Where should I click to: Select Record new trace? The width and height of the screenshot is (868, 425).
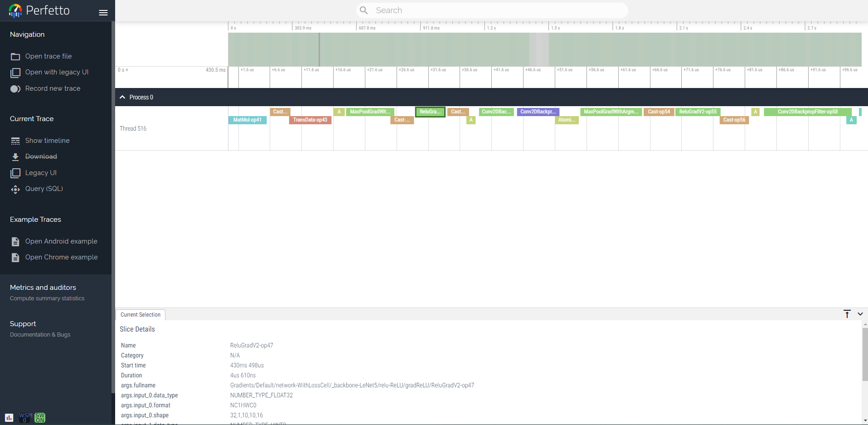53,88
